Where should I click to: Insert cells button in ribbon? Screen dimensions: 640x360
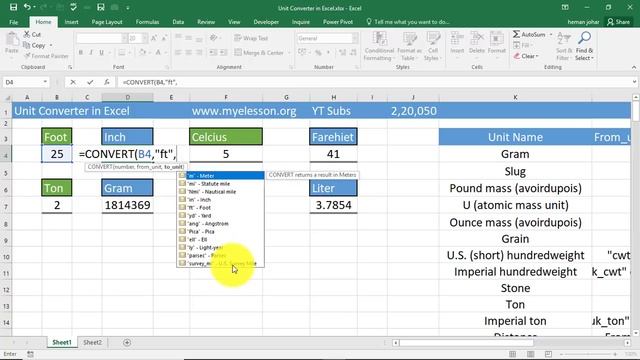pyautogui.click(x=457, y=43)
